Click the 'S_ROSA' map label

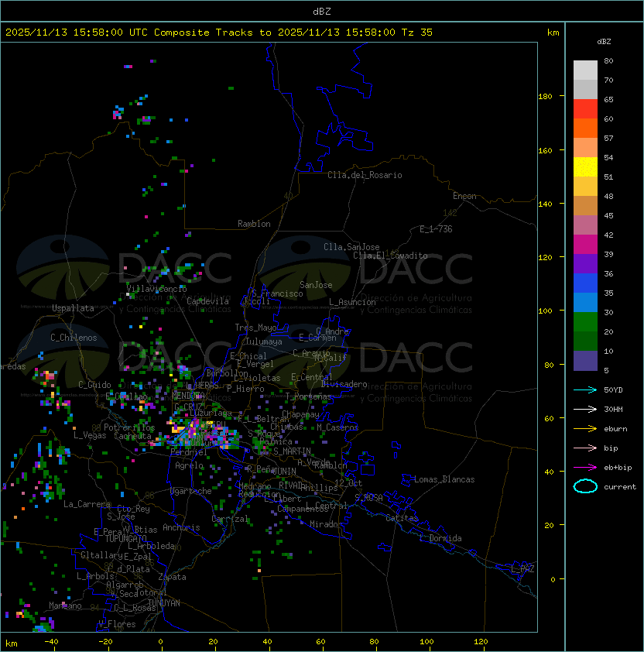(368, 498)
